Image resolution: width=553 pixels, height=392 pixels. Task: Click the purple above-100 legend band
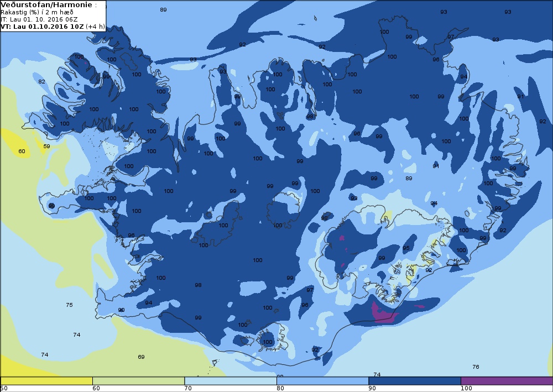point(507,381)
